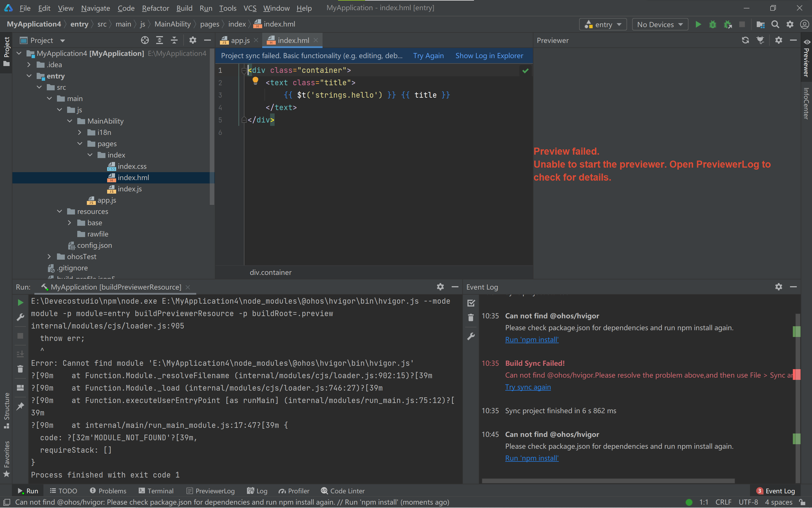Hide the Project tool window
Viewport: 812px width, 508px height.
(207, 40)
